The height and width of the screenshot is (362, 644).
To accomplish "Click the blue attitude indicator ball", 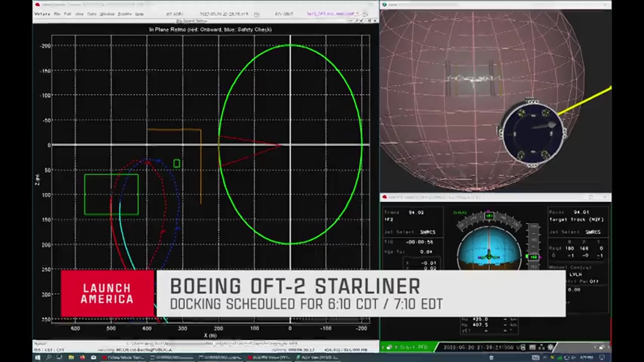I will click(x=489, y=250).
